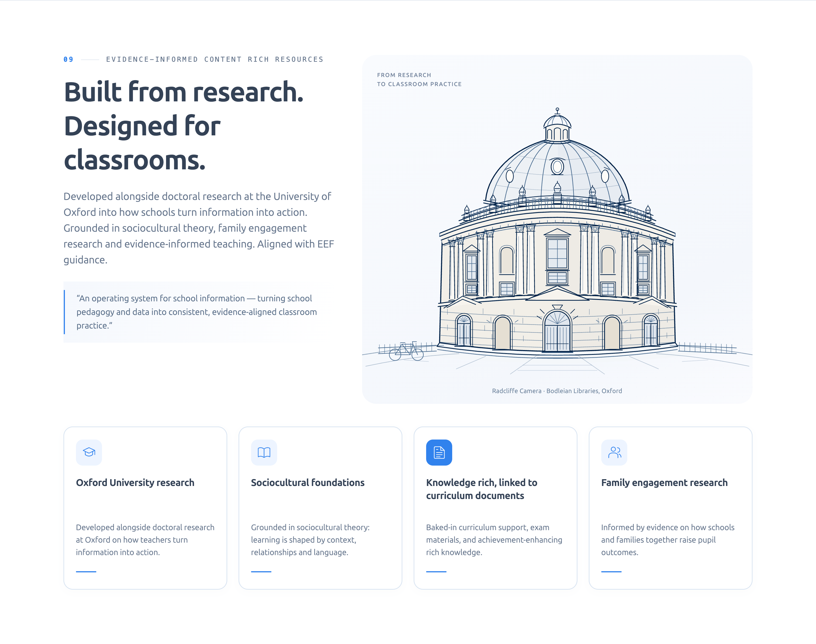Screen dimensions: 816x644
Task: Open the Oxford University research card title
Action: tap(135, 482)
